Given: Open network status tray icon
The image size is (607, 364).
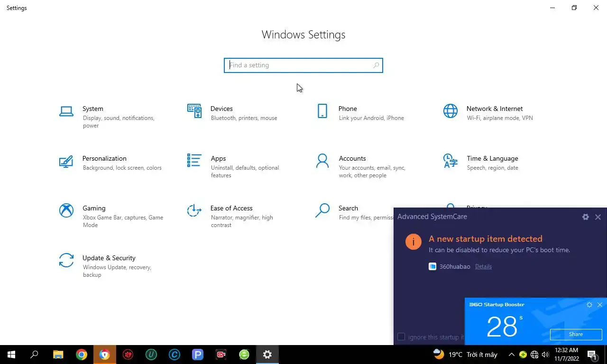Looking at the screenshot, I should 534,355.
